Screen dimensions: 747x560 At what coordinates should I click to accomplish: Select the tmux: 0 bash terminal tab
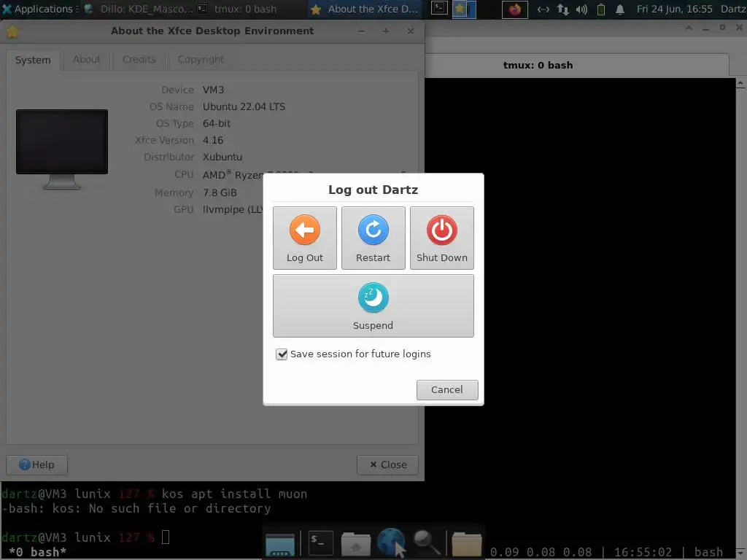(538, 65)
